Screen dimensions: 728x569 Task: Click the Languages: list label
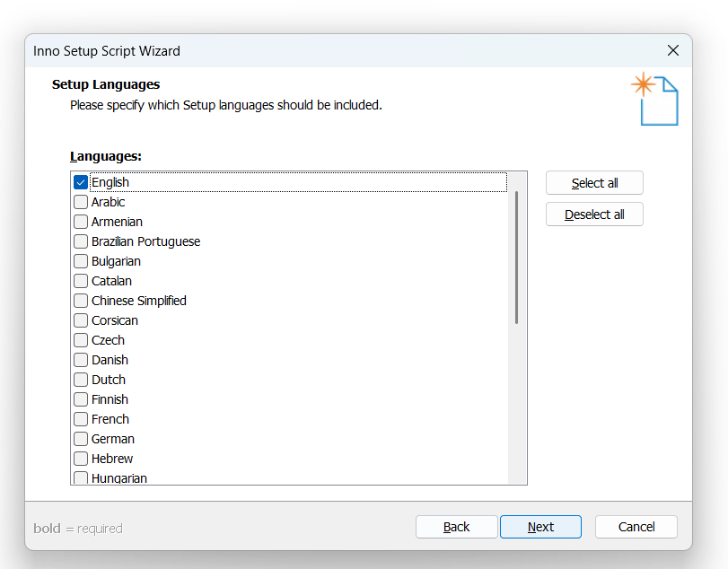point(106,156)
